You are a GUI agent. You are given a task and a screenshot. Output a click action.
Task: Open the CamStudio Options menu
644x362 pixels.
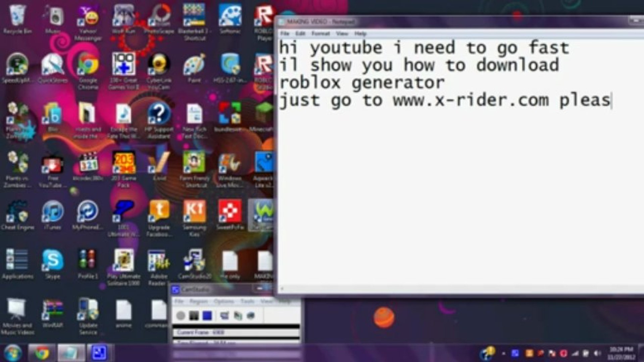224,301
